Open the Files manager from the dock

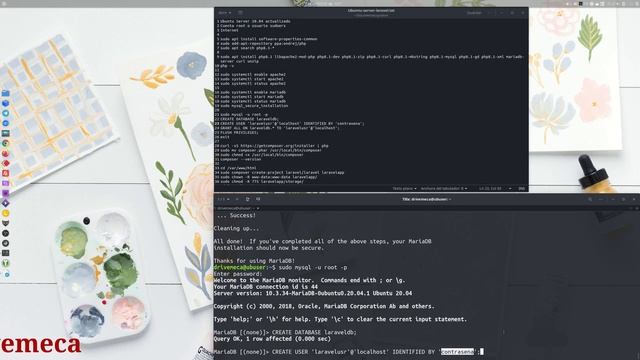(x=5, y=93)
